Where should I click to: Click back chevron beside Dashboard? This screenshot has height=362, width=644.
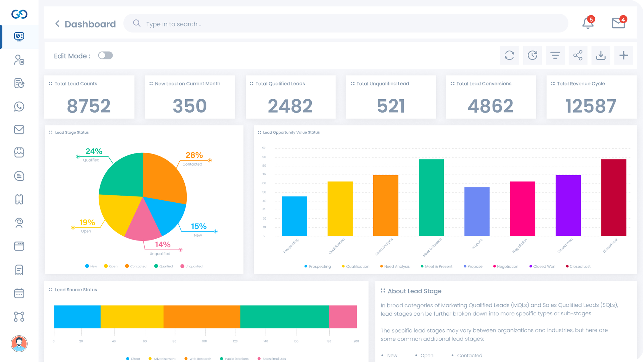pyautogui.click(x=57, y=24)
